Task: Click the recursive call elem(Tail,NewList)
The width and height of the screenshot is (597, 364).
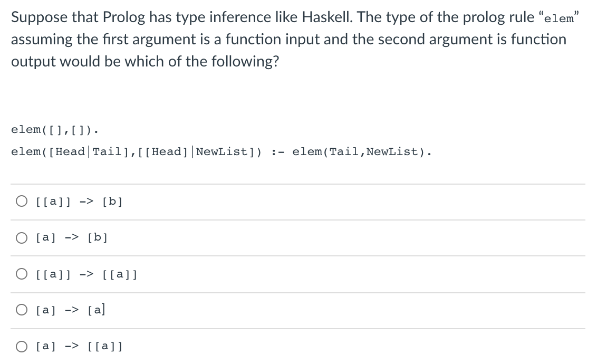Action: coord(362,152)
